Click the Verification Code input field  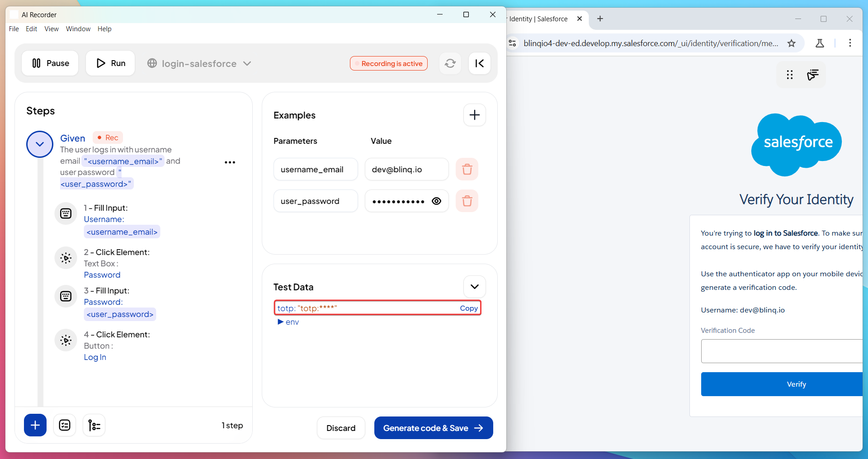point(782,351)
